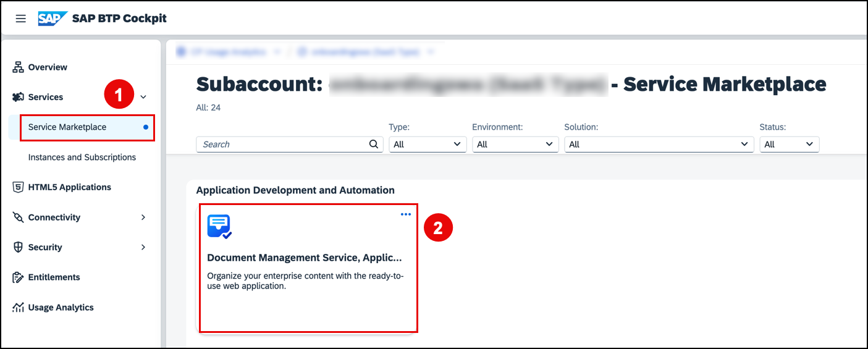Click the Connectivity plug icon
868x349 pixels.
(x=18, y=217)
